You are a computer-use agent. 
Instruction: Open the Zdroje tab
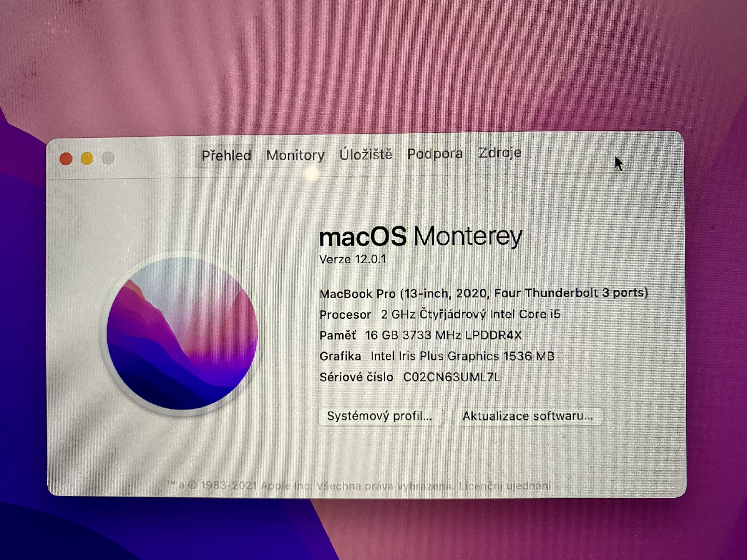[500, 153]
